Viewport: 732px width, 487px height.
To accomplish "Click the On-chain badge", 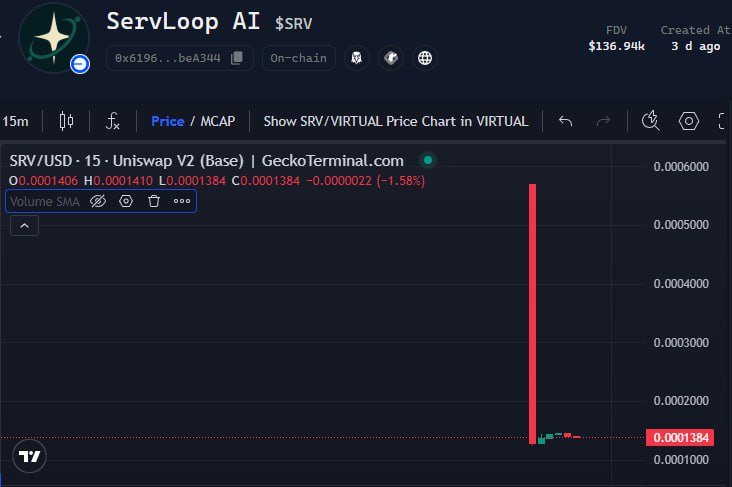I will click(298, 58).
